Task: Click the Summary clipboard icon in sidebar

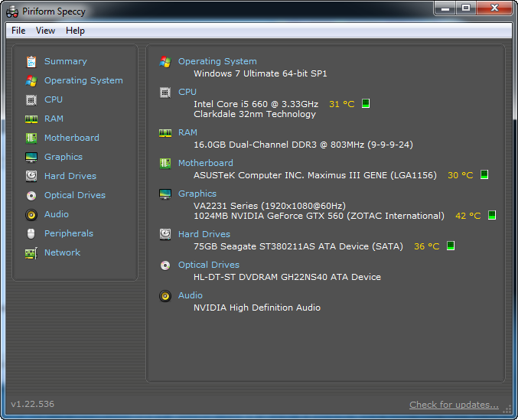Action: 31,62
